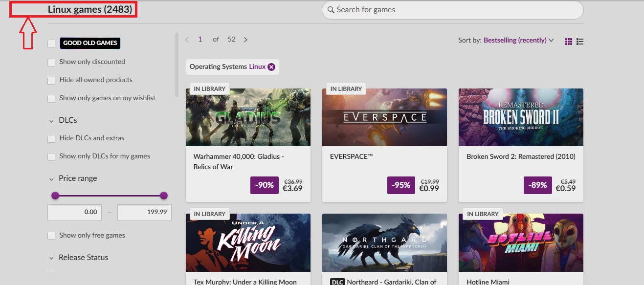Click the Hotline Miami title text
The width and height of the screenshot is (644, 285).
488,282
